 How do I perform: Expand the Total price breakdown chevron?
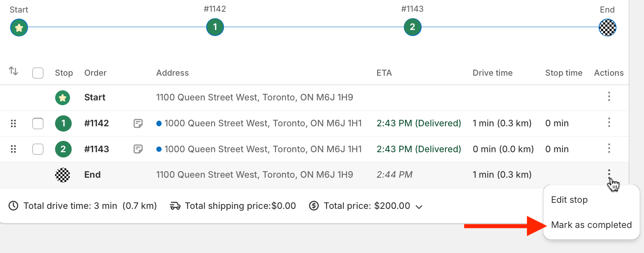point(419,207)
